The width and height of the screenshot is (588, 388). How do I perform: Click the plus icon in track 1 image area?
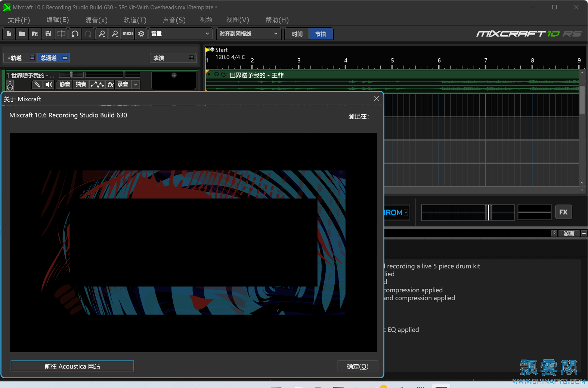(x=174, y=75)
